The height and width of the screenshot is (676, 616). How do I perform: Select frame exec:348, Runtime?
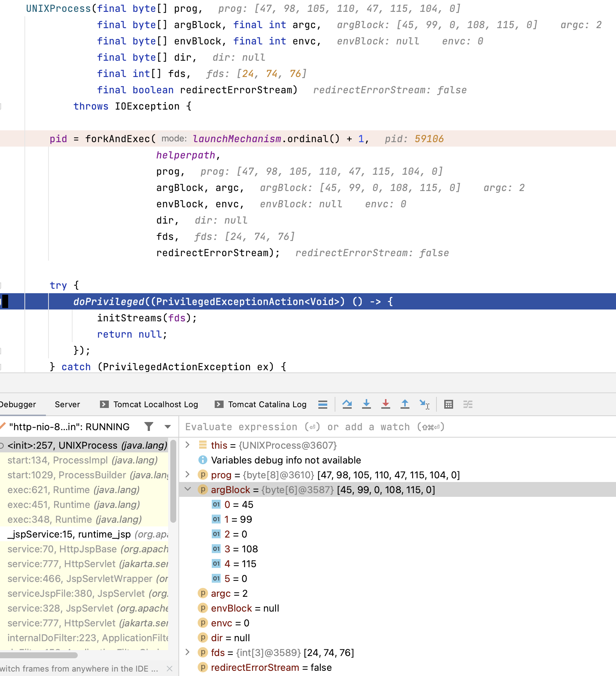84,519
